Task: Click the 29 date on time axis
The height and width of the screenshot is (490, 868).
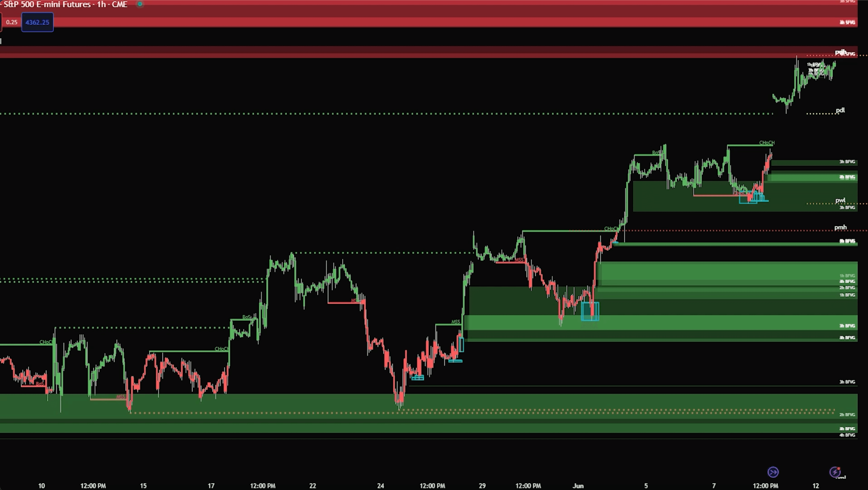Action: (x=482, y=486)
